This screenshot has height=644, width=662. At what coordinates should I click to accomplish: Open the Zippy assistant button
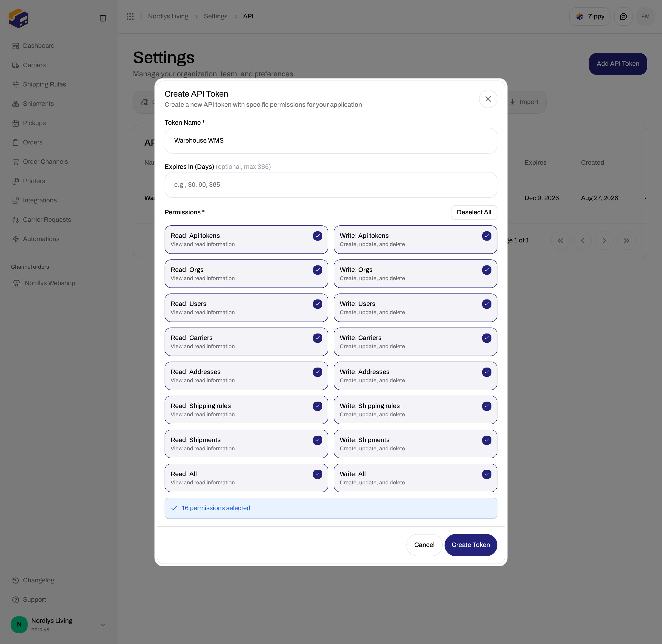click(x=589, y=17)
